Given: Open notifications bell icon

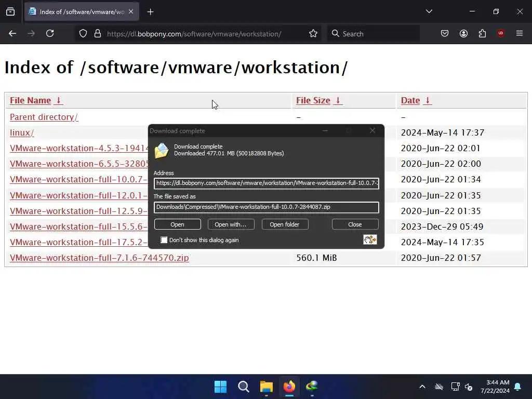Looking at the screenshot, I should [518, 387].
